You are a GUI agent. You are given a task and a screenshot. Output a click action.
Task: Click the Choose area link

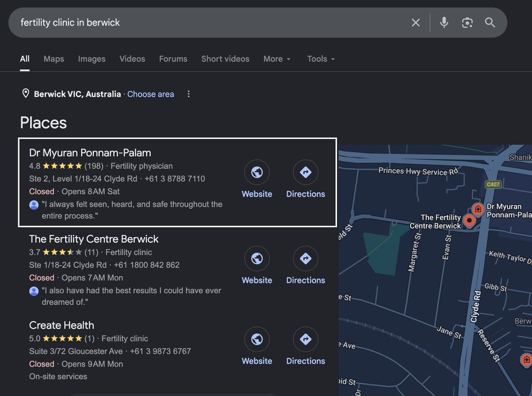click(x=151, y=94)
